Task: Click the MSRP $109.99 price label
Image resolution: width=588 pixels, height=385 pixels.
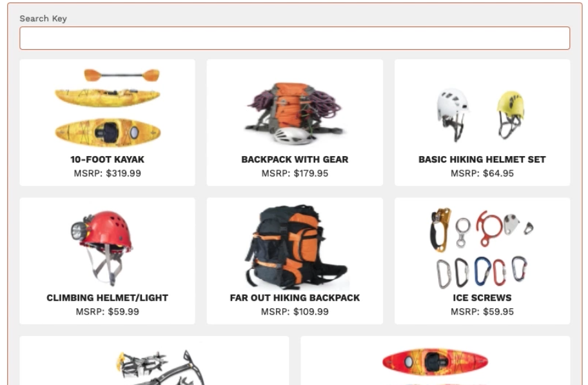Action: (x=295, y=312)
